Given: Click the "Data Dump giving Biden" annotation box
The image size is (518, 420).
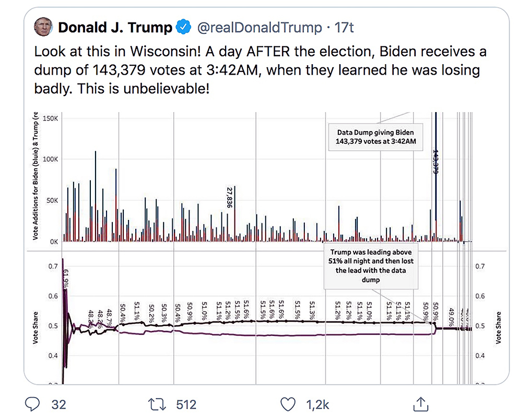Looking at the screenshot, I should [x=375, y=137].
